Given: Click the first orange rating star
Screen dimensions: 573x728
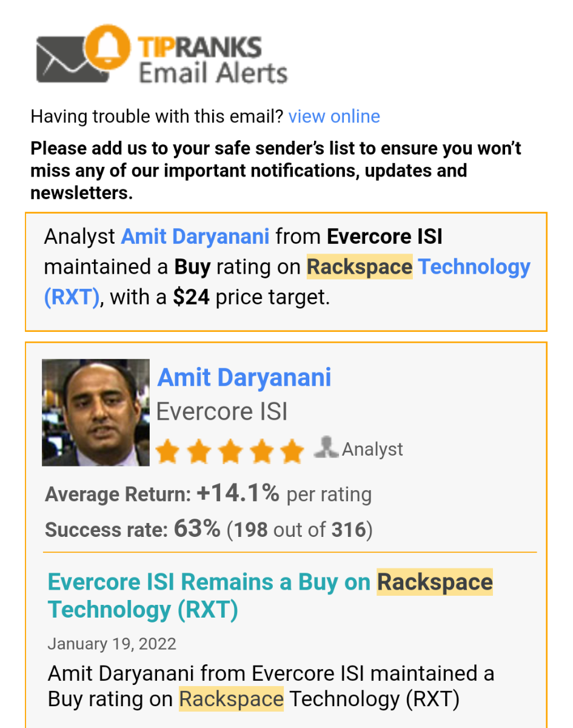Looking at the screenshot, I should (x=167, y=452).
